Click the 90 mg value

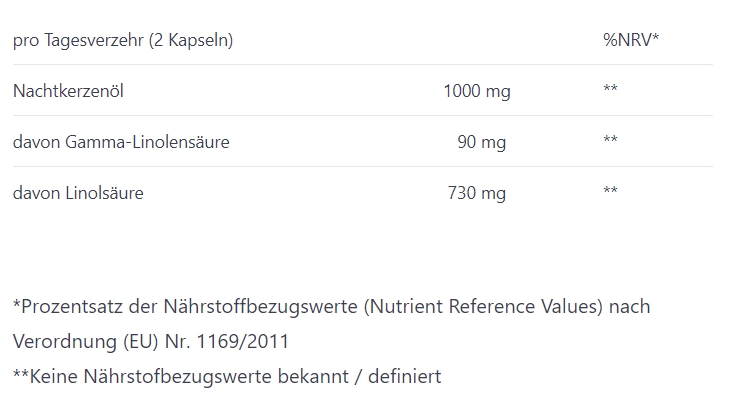coord(482,142)
